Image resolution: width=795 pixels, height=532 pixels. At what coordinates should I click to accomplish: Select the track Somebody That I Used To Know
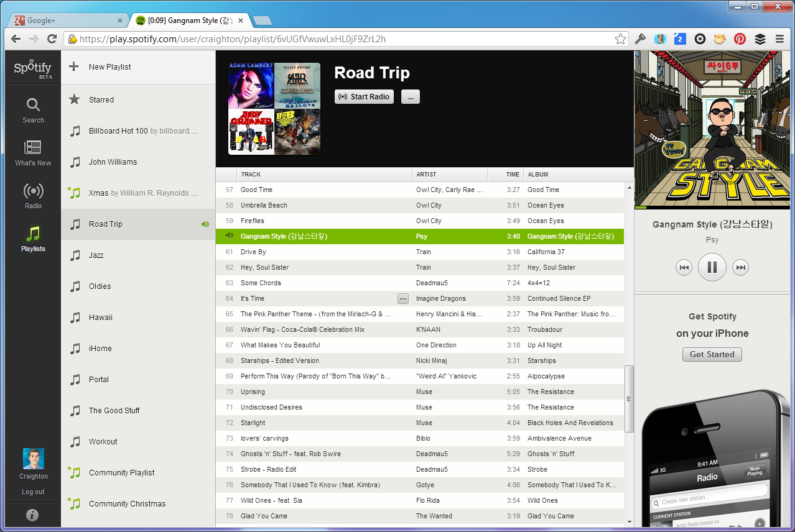point(310,485)
